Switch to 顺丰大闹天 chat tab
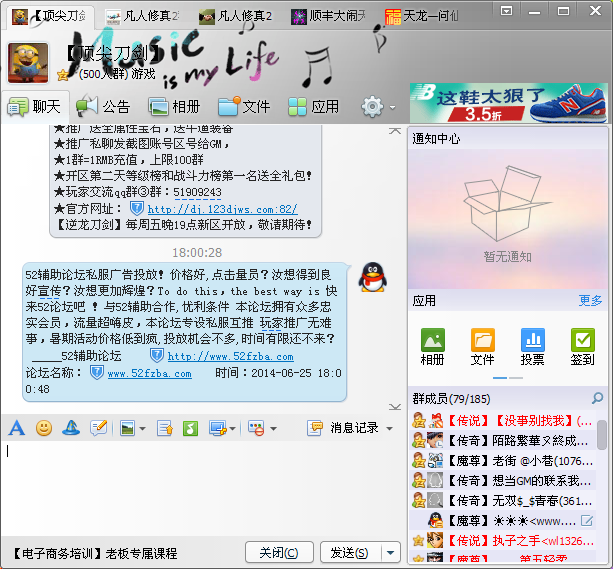The width and height of the screenshot is (613, 569). 328,16
